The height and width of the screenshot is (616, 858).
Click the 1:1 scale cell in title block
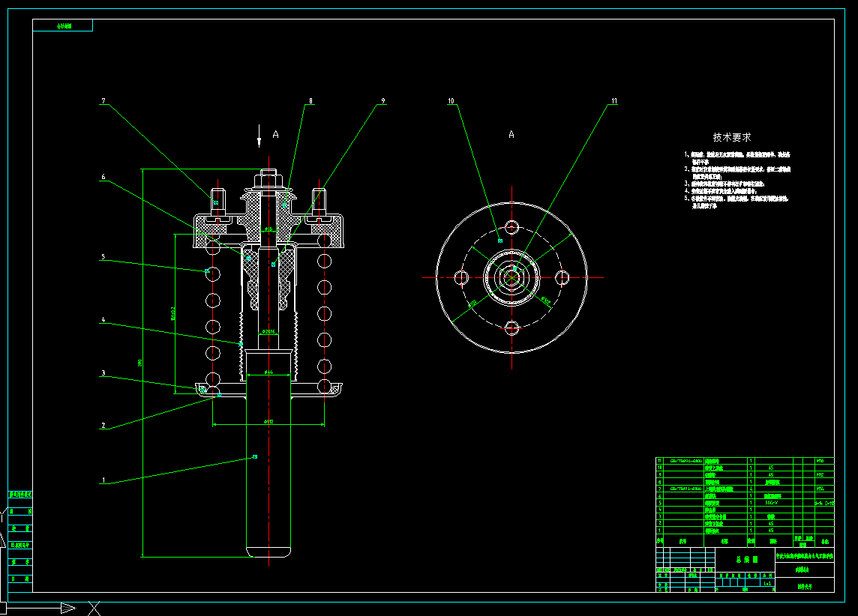pos(768,583)
